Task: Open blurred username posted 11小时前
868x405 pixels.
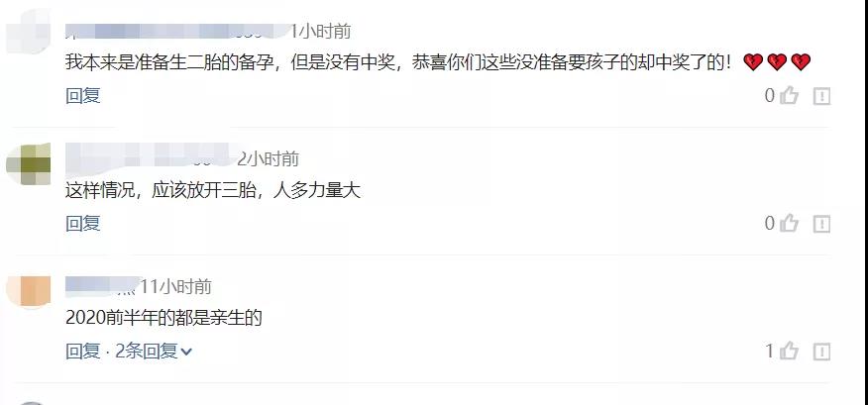Action: (x=101, y=286)
